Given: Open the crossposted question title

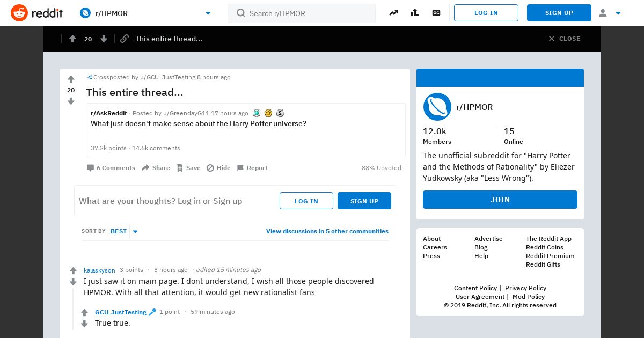Looking at the screenshot, I should coord(199,123).
